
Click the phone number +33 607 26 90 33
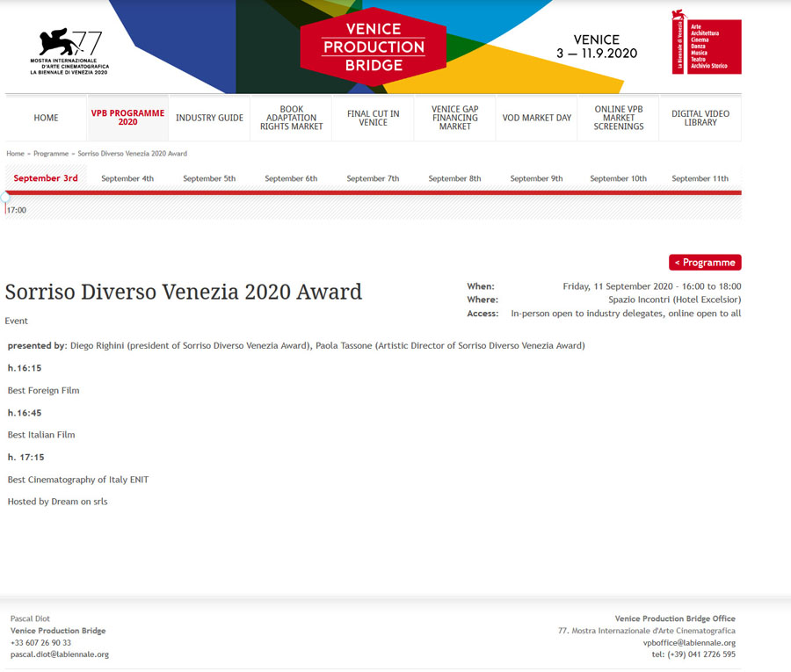coord(40,643)
